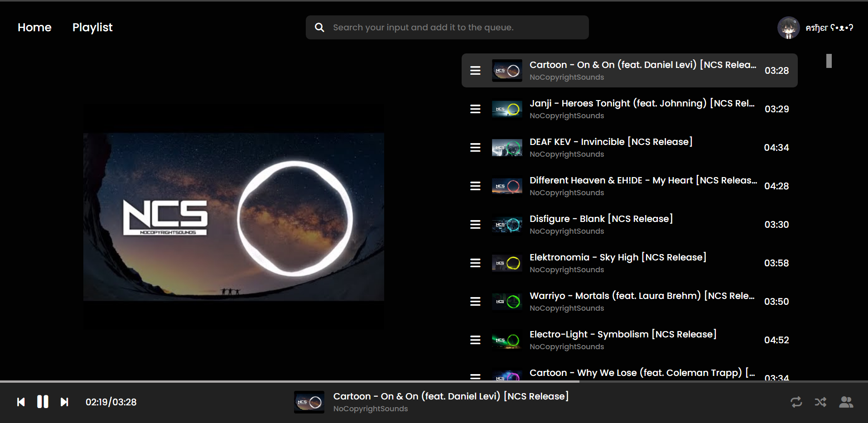Click NoCopyrightSounds under Elektronomia - Sky High
The height and width of the screenshot is (423, 868).
click(567, 270)
